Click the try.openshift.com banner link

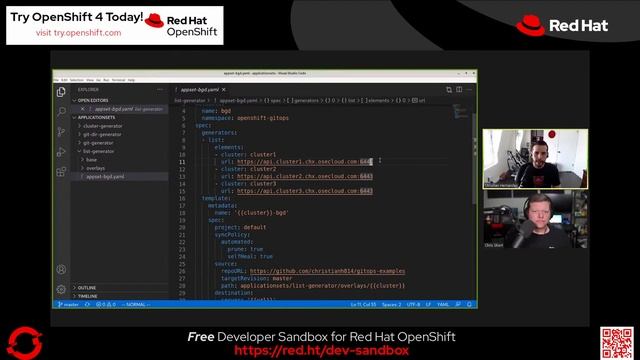coord(78,33)
